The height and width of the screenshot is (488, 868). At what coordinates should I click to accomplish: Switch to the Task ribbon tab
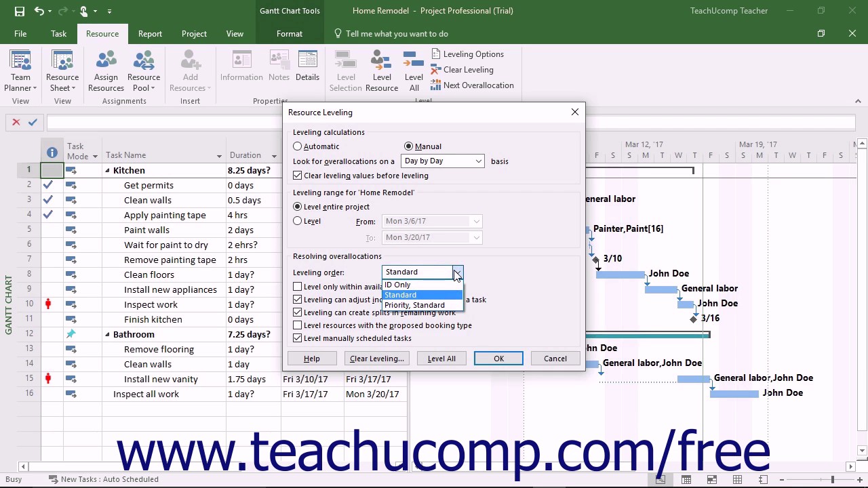coord(58,34)
